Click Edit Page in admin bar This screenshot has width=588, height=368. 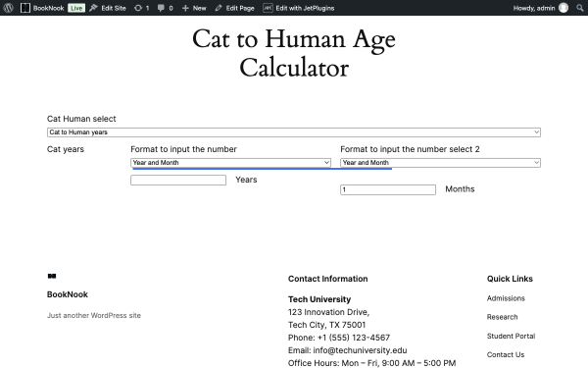pos(235,8)
